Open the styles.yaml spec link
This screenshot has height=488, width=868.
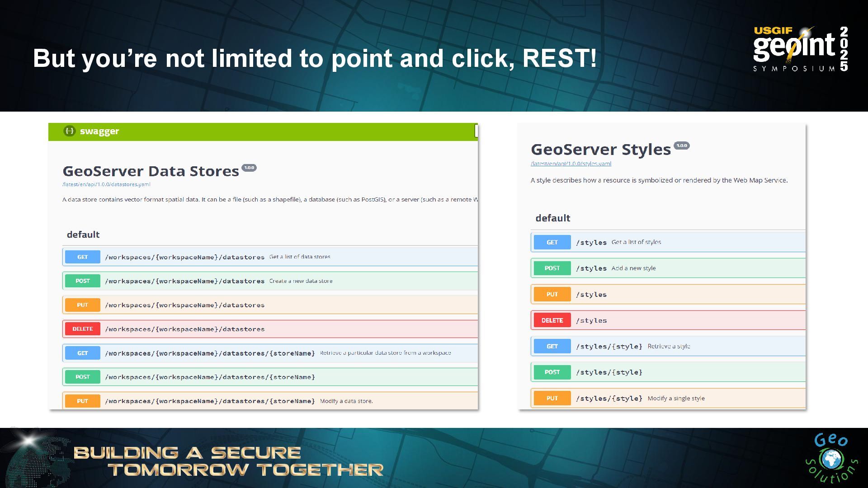[x=571, y=164]
